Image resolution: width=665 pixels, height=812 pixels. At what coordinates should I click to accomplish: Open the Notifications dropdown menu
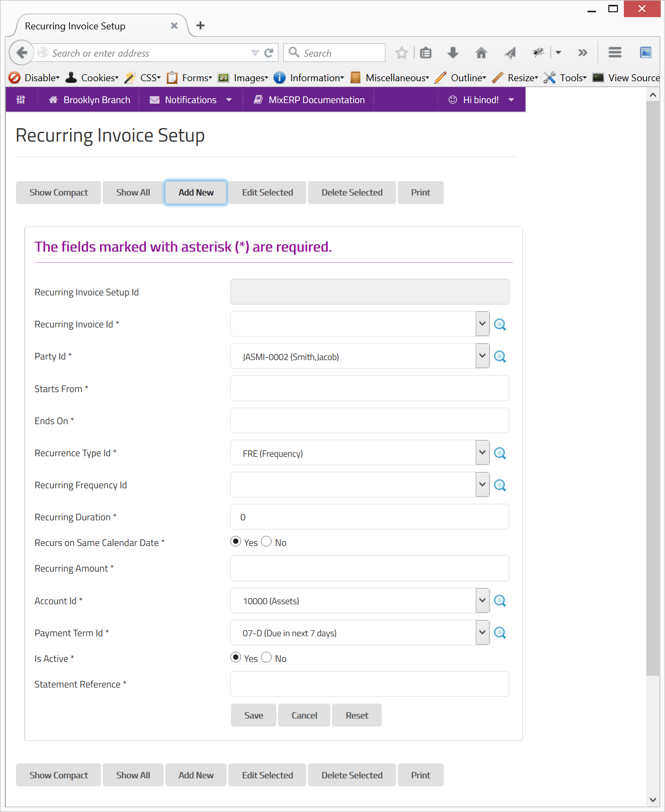(x=191, y=100)
